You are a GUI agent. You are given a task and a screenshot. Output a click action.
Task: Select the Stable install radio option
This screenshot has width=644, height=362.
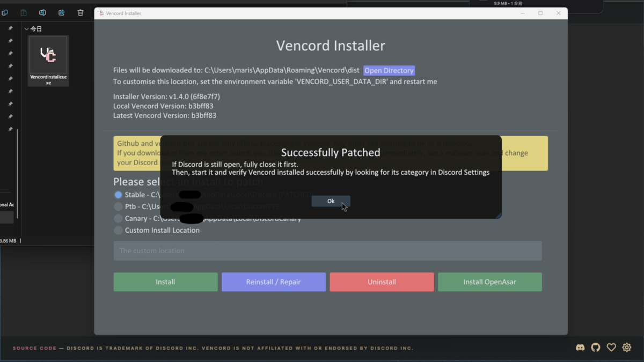pos(118,195)
